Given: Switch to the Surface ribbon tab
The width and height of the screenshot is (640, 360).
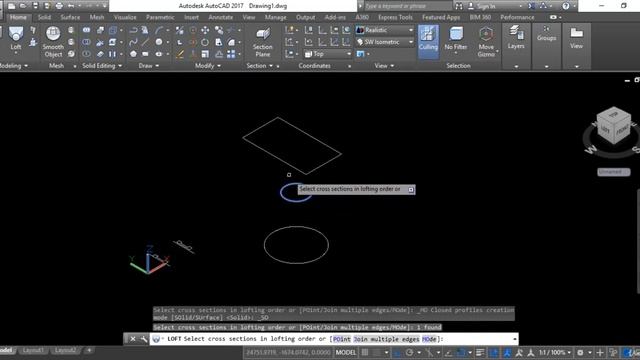Looking at the screenshot, I should pos(70,17).
